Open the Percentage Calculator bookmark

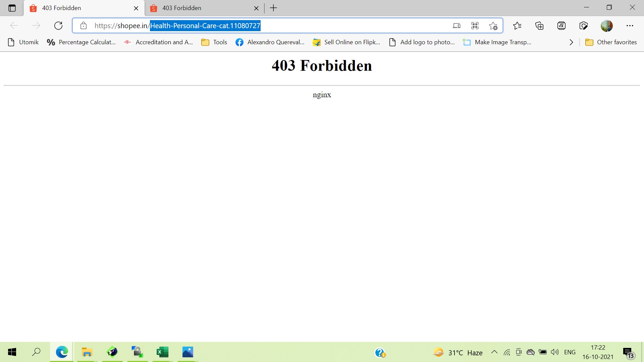coord(81,42)
